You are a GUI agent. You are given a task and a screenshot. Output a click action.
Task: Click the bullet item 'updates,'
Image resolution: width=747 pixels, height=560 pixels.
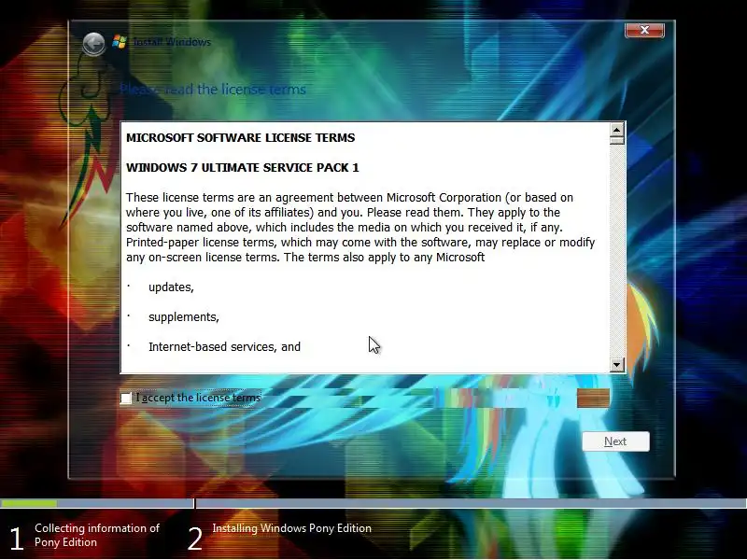pyautogui.click(x=171, y=287)
